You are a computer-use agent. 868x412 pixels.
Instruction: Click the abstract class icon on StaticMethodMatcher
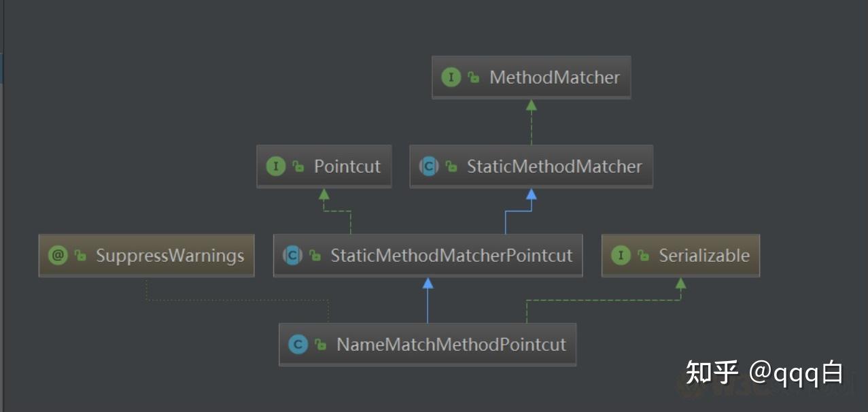(x=429, y=167)
